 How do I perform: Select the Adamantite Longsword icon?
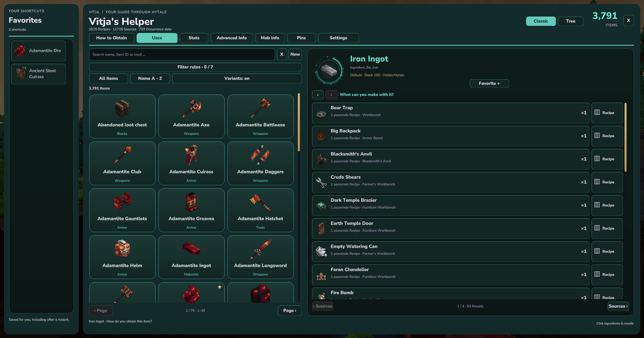coord(261,249)
